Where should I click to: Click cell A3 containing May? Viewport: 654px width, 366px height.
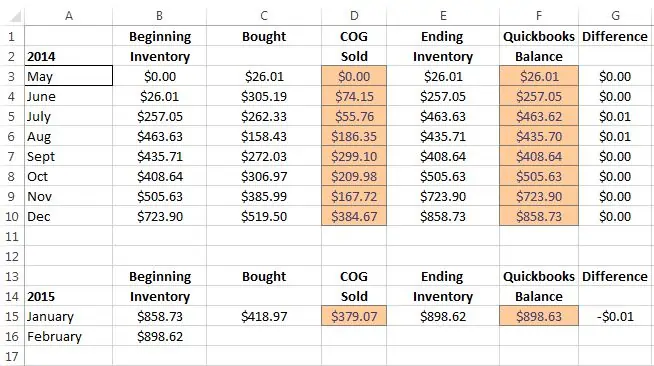click(x=68, y=76)
